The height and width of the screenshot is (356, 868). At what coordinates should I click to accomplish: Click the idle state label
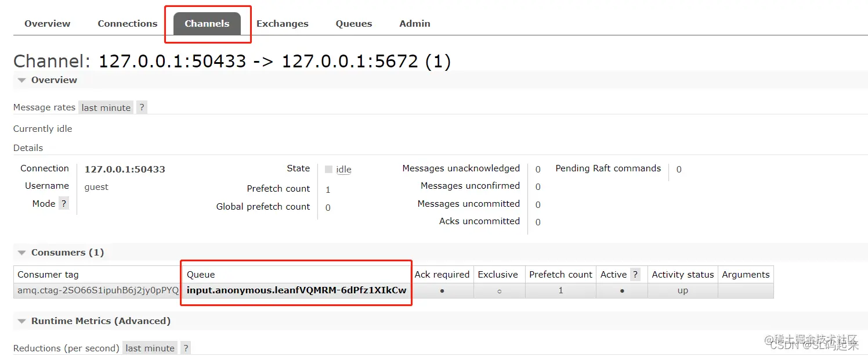[x=343, y=170]
